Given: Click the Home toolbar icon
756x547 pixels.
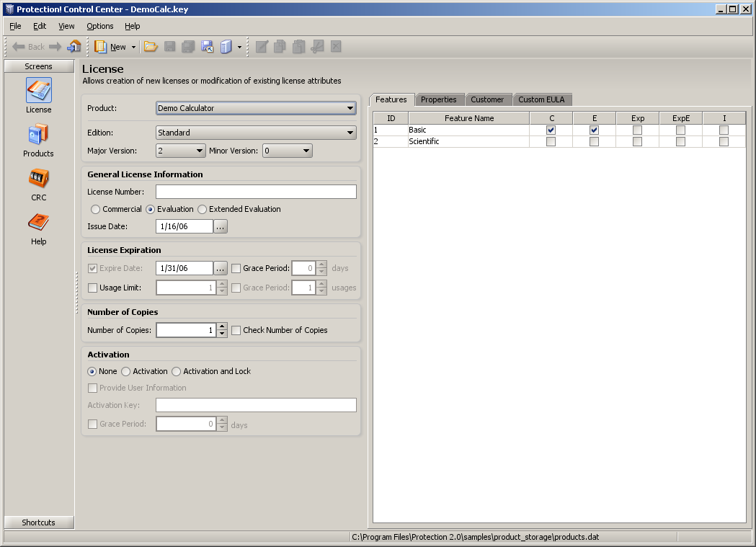Looking at the screenshot, I should pyautogui.click(x=74, y=47).
